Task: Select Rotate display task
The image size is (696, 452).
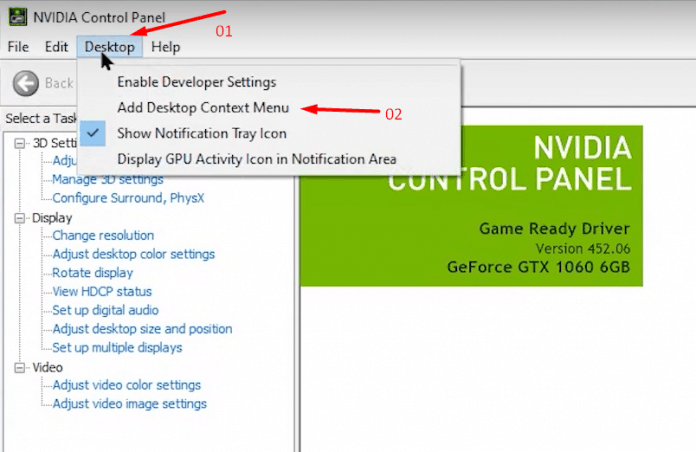Action: pyautogui.click(x=92, y=273)
